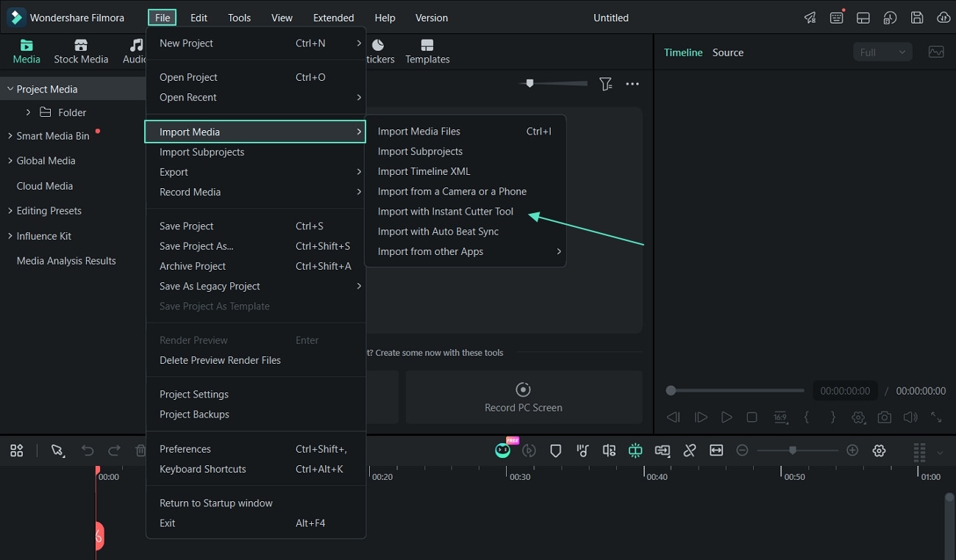The image size is (956, 560).
Task: Open the 16:9 aspect ratio dropdown
Action: point(780,417)
